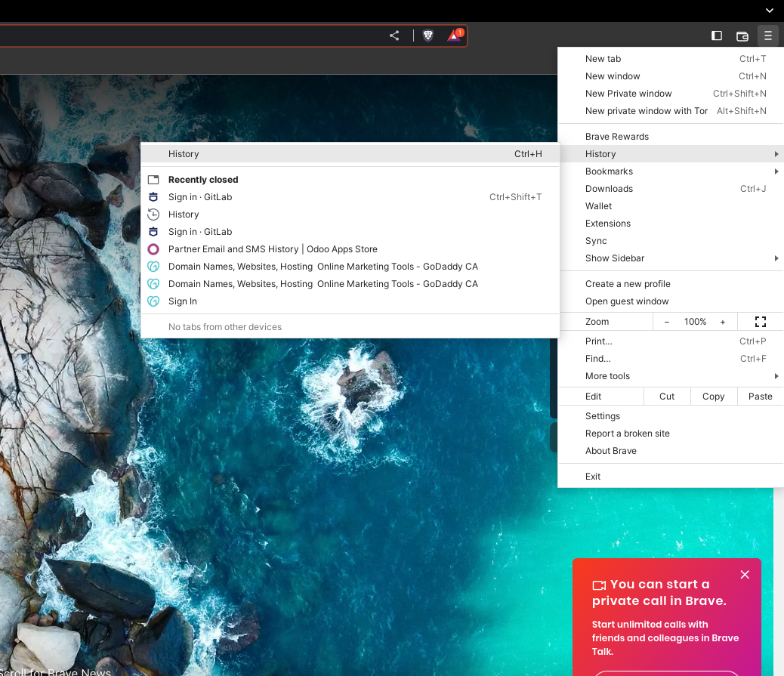Increase zoom with the plus button
This screenshot has width=784, height=676.
click(723, 322)
